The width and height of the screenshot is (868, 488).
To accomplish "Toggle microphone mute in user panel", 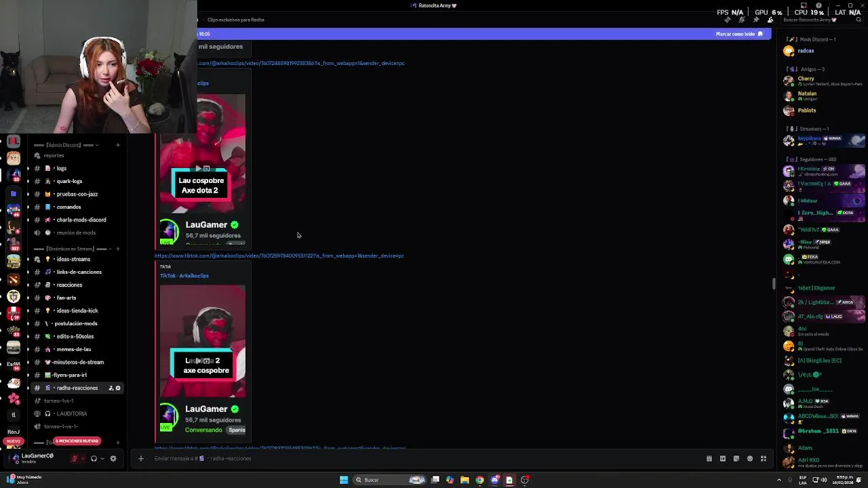I will pyautogui.click(x=75, y=458).
